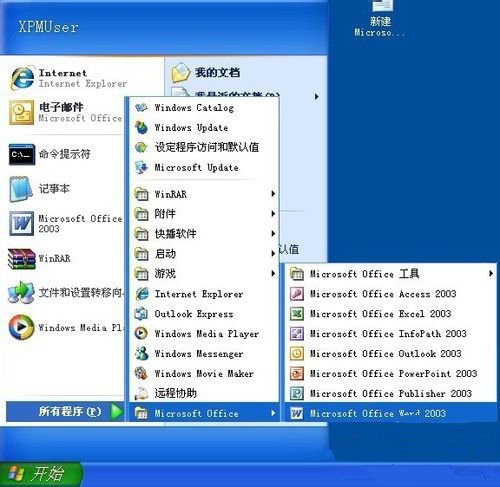Expand the WinRAR folder submenu arrow

pos(273,194)
